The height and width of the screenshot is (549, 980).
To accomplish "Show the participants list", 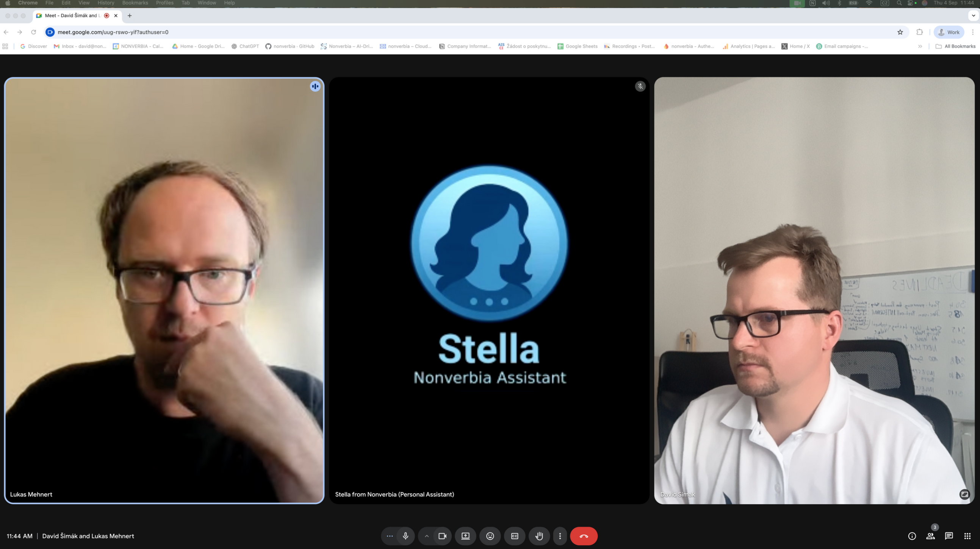I will [x=930, y=536].
